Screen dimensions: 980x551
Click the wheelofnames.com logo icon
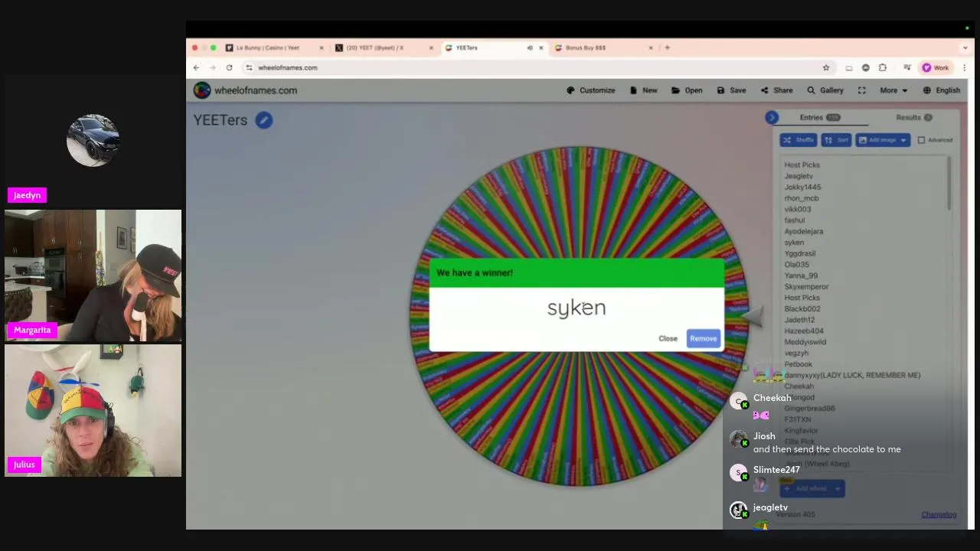(x=202, y=90)
